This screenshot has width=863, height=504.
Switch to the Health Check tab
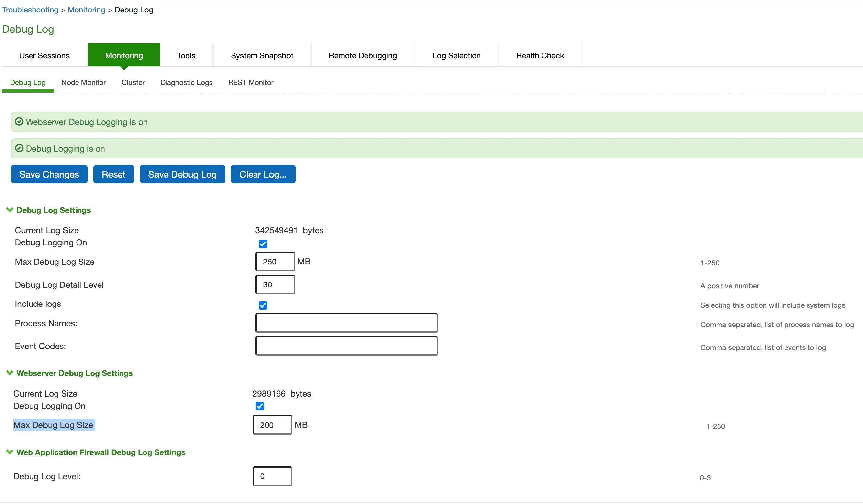click(x=540, y=55)
